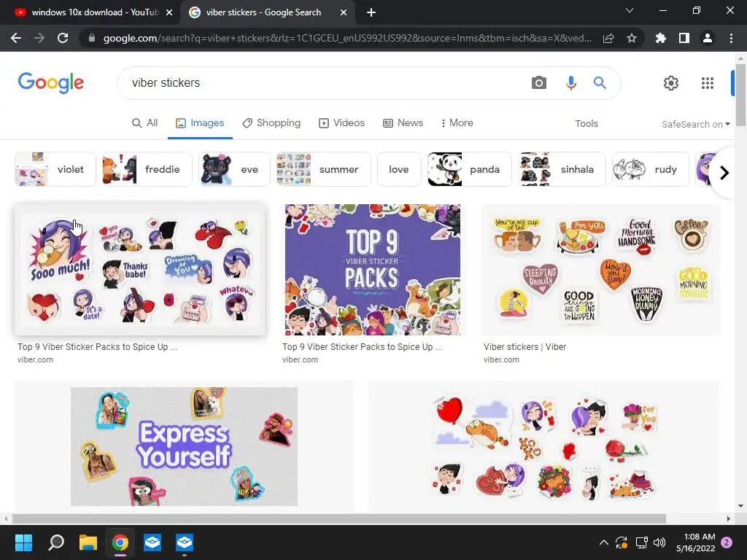Filter images by the freddie chip
The width and height of the screenshot is (747, 560).
coord(147,169)
